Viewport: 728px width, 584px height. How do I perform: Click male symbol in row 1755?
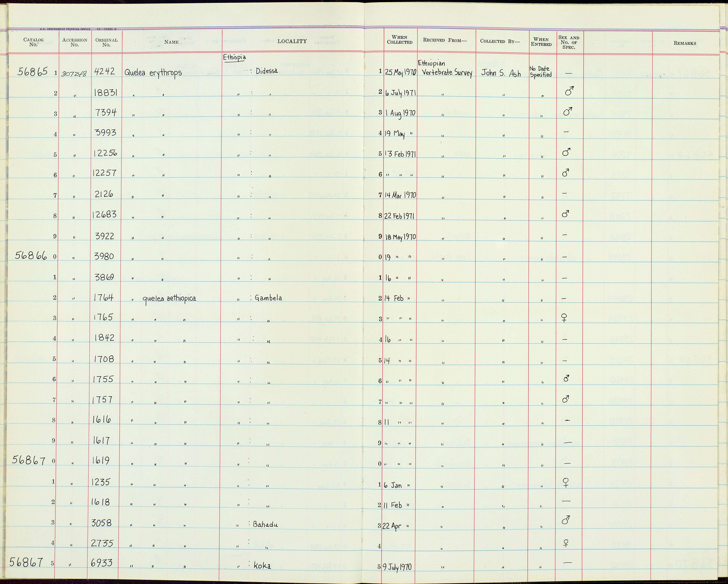point(566,378)
